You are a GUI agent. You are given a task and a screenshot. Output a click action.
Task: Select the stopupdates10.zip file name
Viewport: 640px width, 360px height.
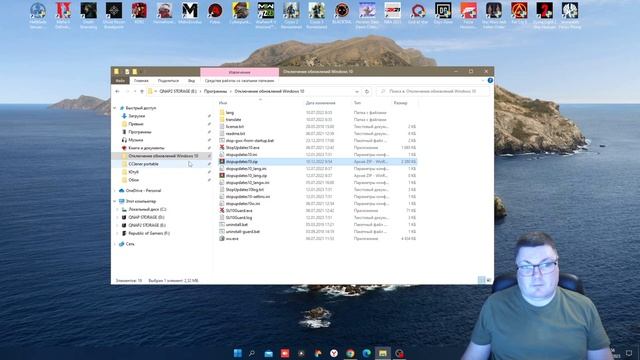coord(242,162)
